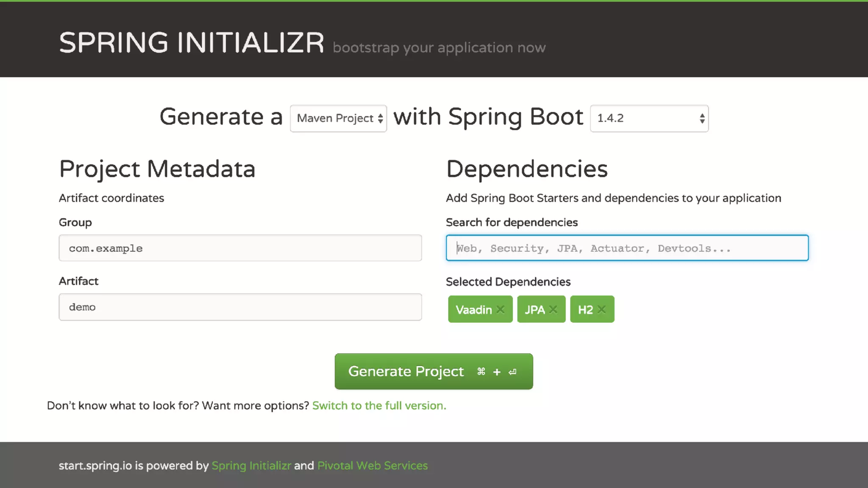This screenshot has width=868, height=488.
Task: Open the Spring Boot 1.4.2 version dropdown
Action: (649, 118)
